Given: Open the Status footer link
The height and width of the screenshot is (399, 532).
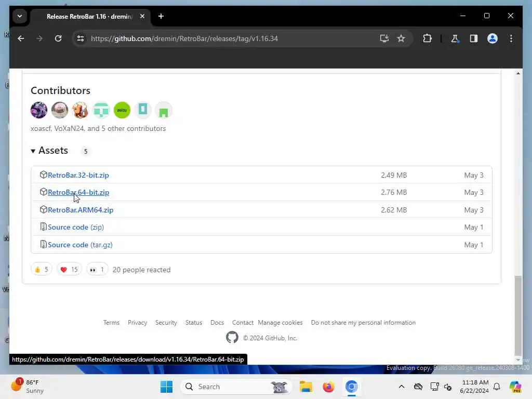Looking at the screenshot, I should pos(194,323).
